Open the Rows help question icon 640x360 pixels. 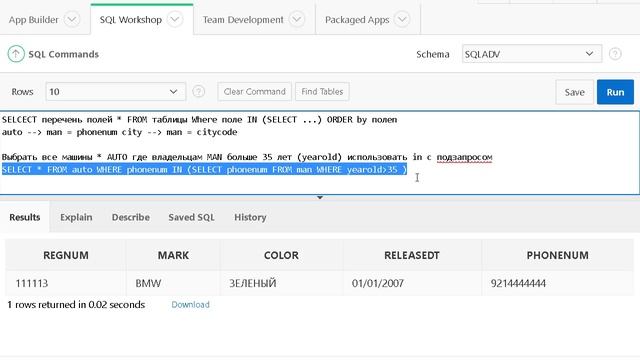click(198, 91)
